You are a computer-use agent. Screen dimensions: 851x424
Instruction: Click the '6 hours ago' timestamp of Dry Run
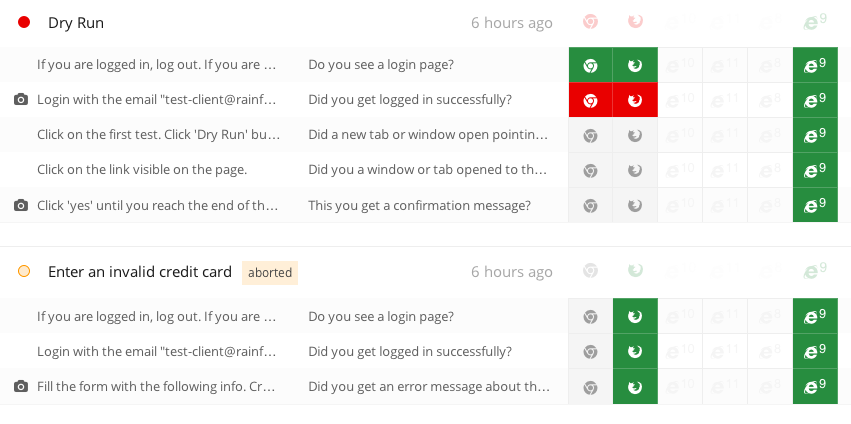tap(512, 23)
